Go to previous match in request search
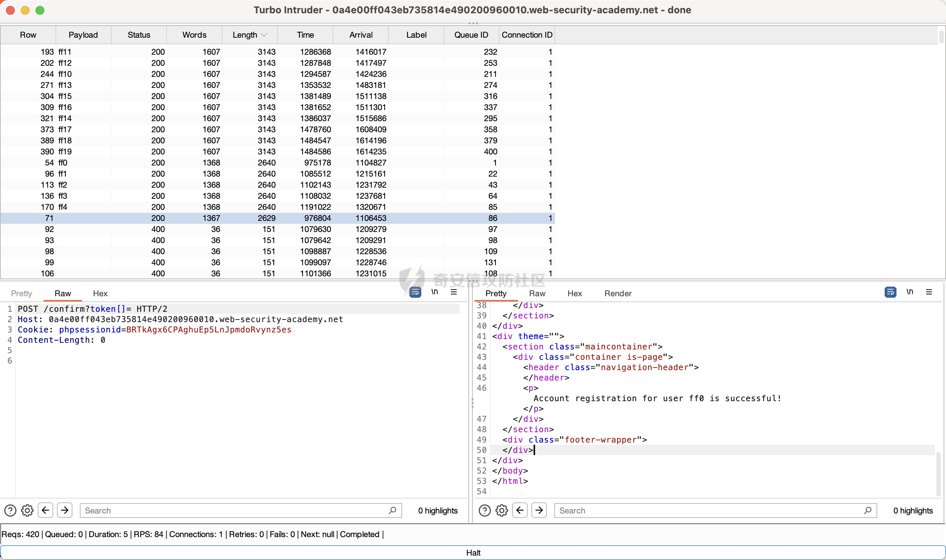 pos(45,510)
